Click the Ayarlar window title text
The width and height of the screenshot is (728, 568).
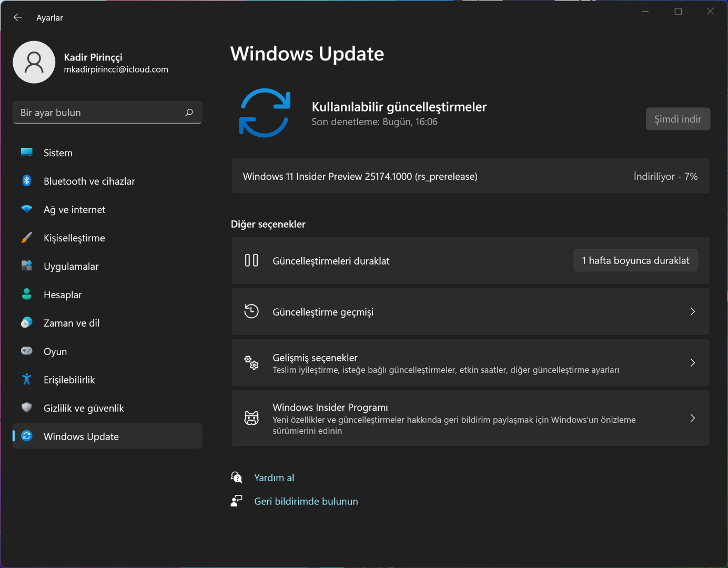point(49,18)
